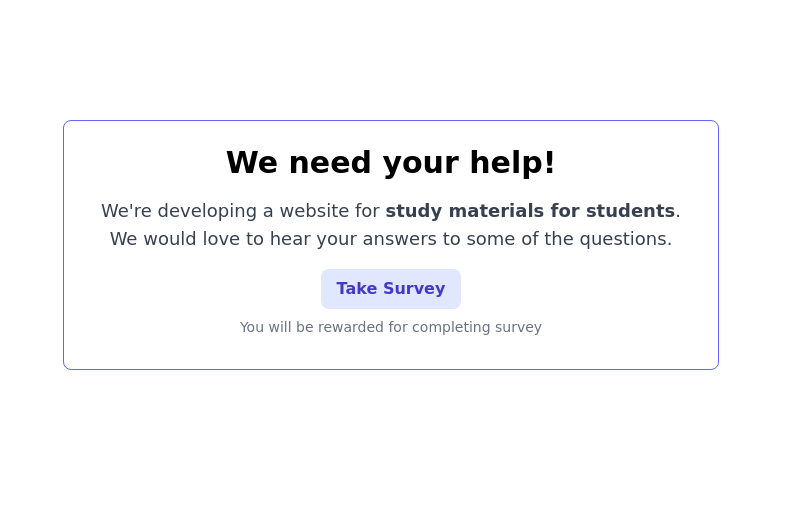
Task: Click the "You will be rewarded" note
Action: [390, 327]
